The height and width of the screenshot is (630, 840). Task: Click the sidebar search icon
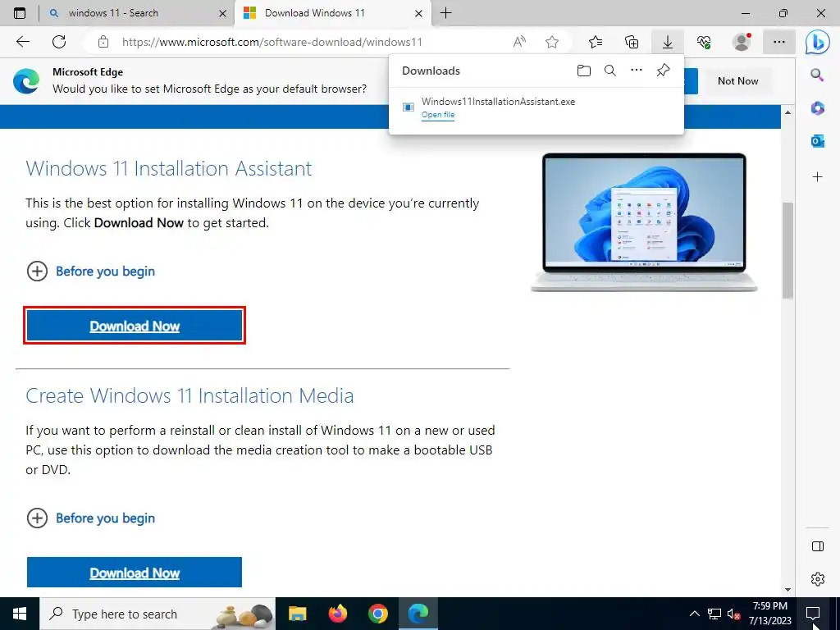point(817,75)
